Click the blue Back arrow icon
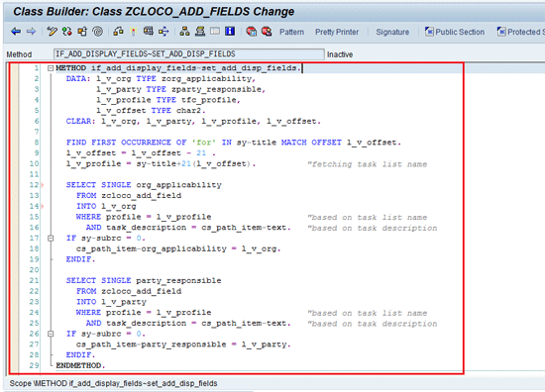The height and width of the screenshot is (392, 545). pyautogui.click(x=16, y=32)
